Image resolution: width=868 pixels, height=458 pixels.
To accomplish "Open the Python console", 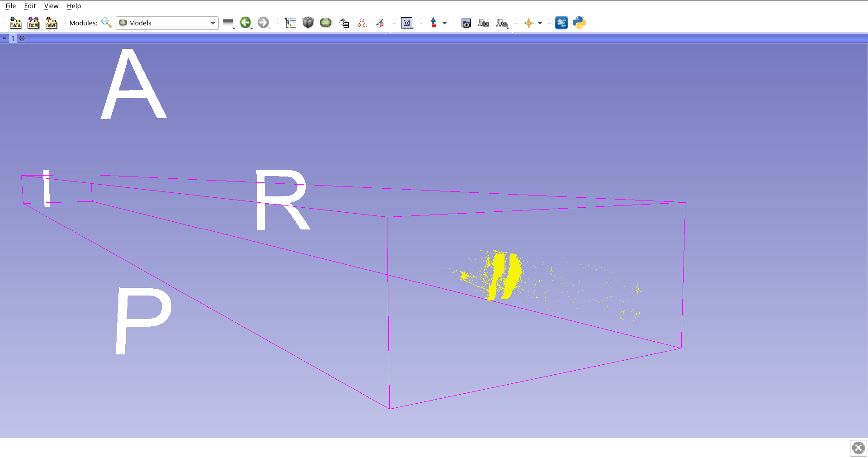I will click(x=579, y=23).
